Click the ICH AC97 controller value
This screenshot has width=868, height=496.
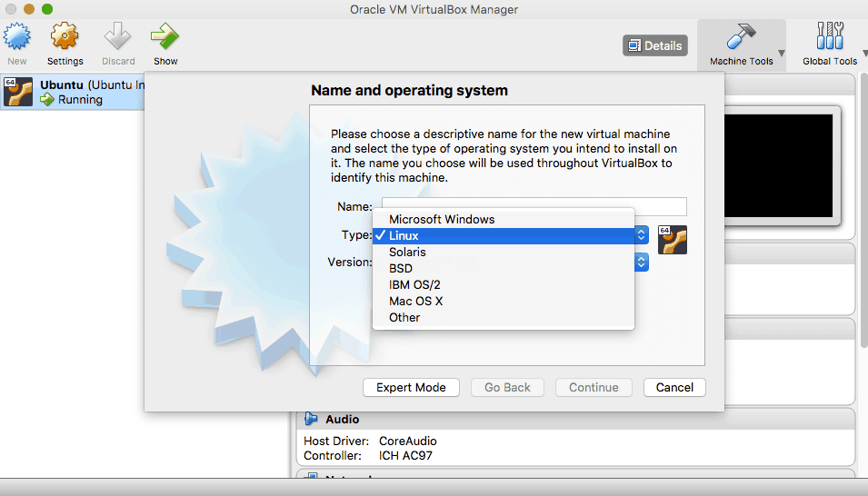point(405,456)
